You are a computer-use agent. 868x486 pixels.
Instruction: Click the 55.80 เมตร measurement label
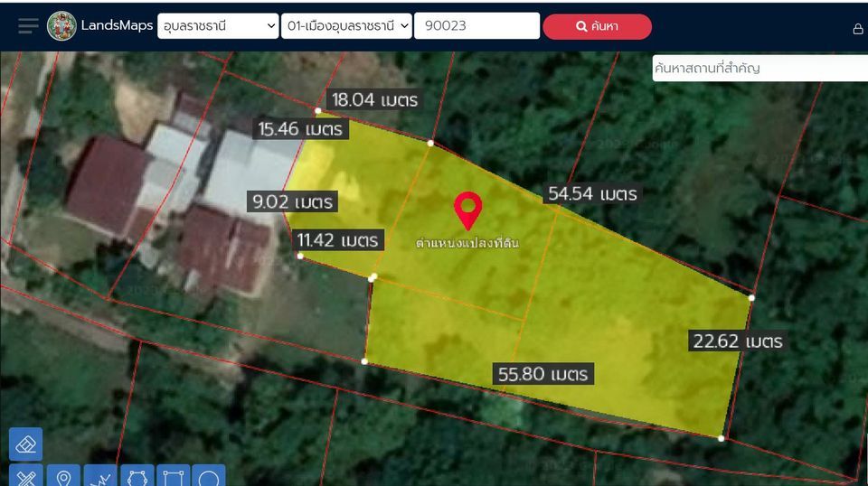click(x=543, y=374)
